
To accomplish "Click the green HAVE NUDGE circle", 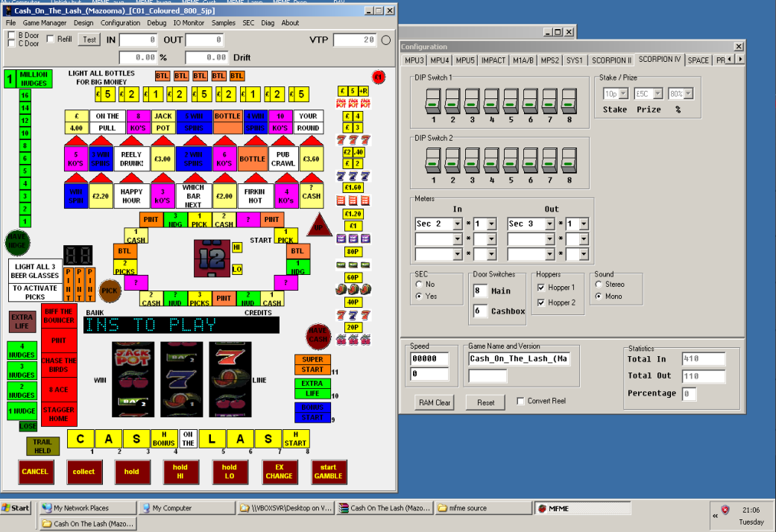I will [16, 242].
